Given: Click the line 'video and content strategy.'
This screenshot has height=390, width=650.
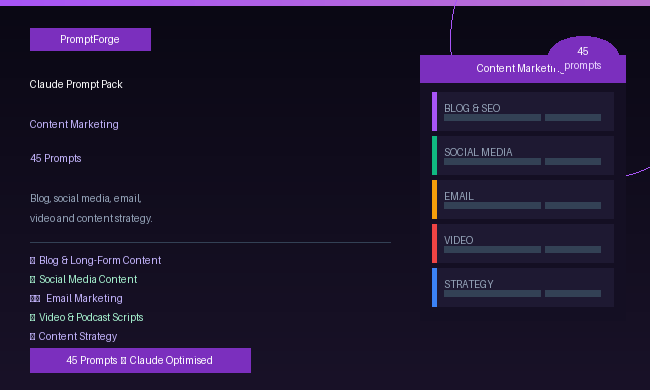Looking at the screenshot, I should tap(91, 218).
